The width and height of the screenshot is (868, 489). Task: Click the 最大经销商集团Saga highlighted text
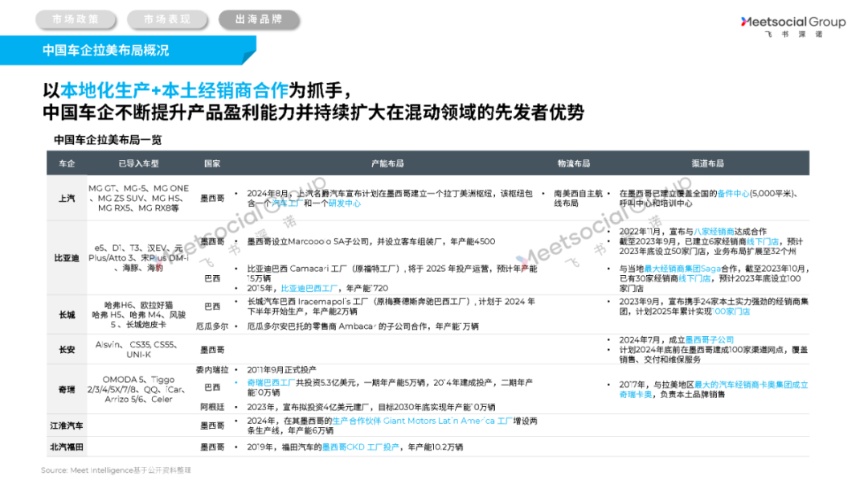pyautogui.click(x=682, y=269)
